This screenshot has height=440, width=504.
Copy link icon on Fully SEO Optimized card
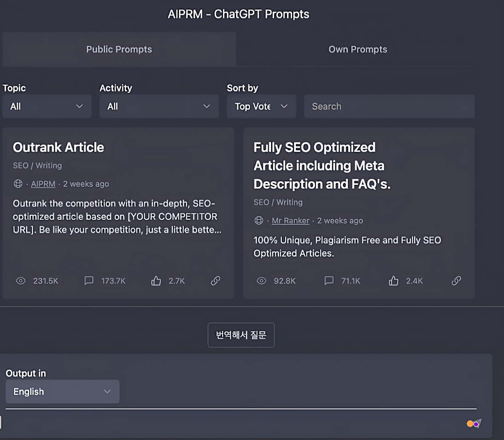[x=456, y=280]
